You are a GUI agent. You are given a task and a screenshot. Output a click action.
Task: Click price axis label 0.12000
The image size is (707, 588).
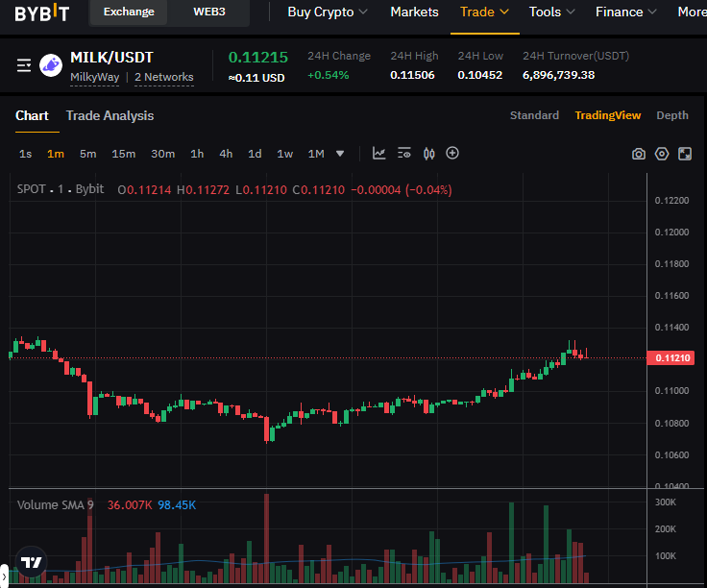pos(671,233)
